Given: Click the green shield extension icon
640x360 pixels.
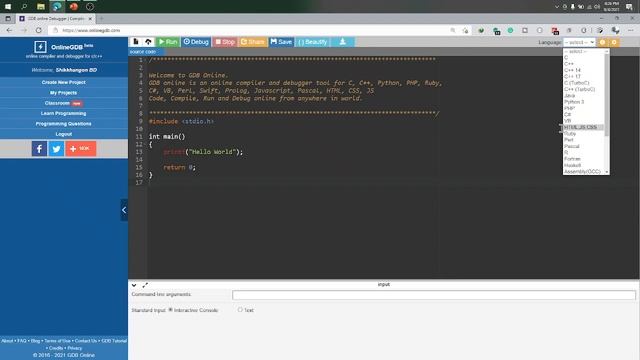Looking at the screenshot, I should click(x=481, y=30).
